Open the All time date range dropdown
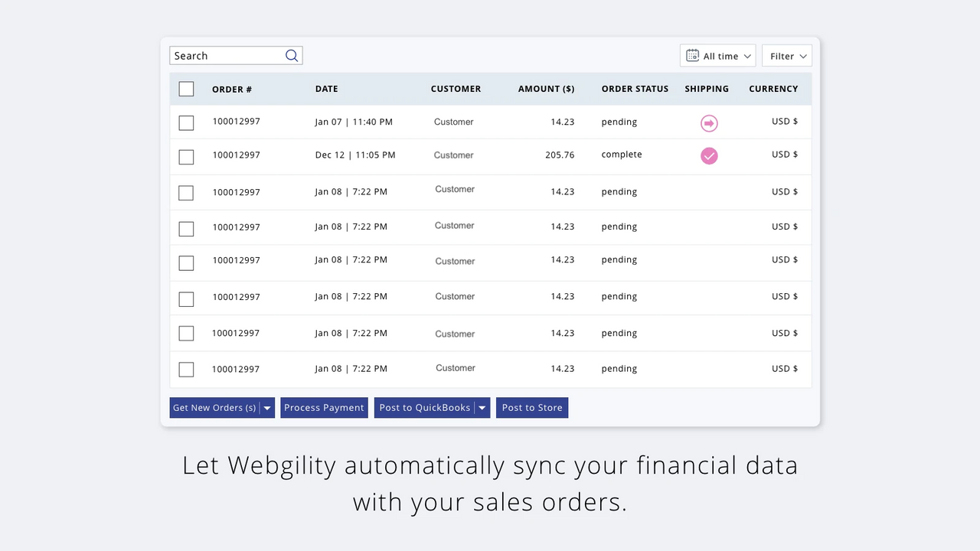The image size is (980, 551). 717,55
